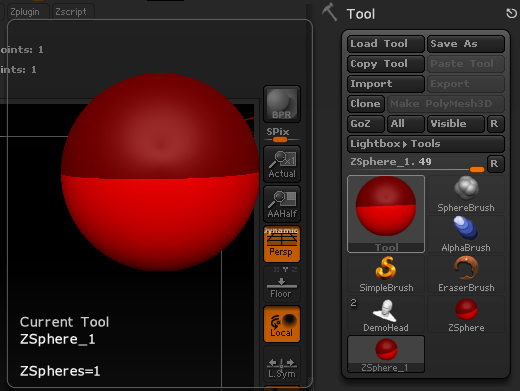Viewport: 520px width, 391px height.
Task: Collapse the Tool palette header
Action: pyautogui.click(x=361, y=14)
